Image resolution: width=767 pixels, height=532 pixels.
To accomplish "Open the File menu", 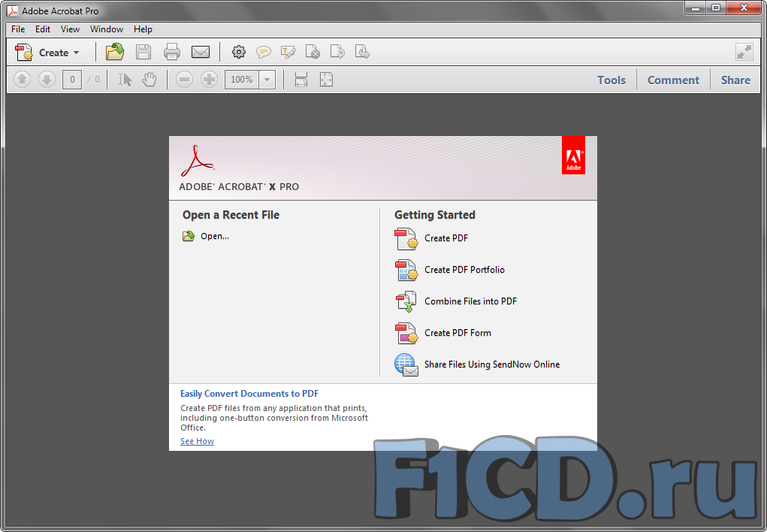I will pos(18,29).
